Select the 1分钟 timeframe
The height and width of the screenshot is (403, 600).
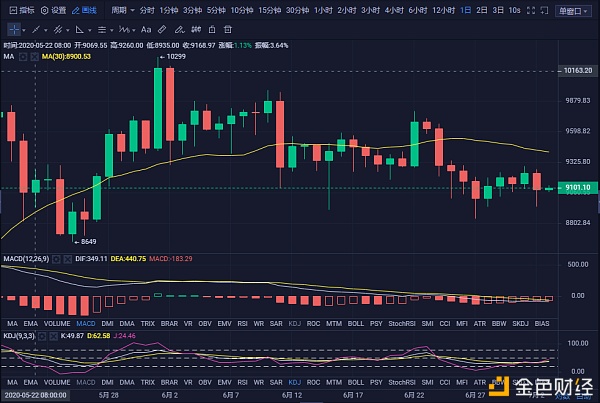(169, 10)
